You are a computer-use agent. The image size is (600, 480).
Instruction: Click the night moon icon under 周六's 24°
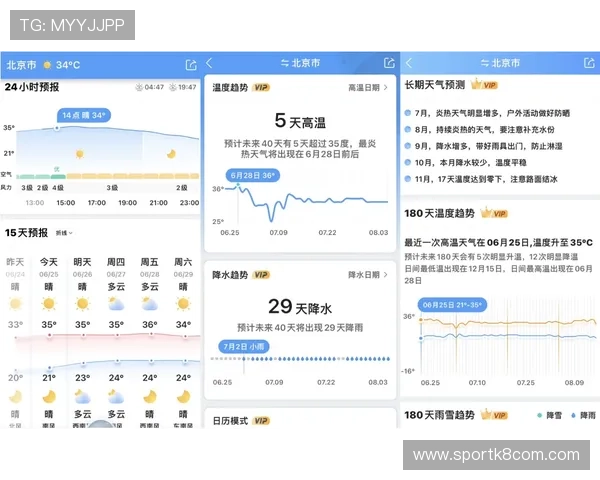pyautogui.click(x=183, y=397)
